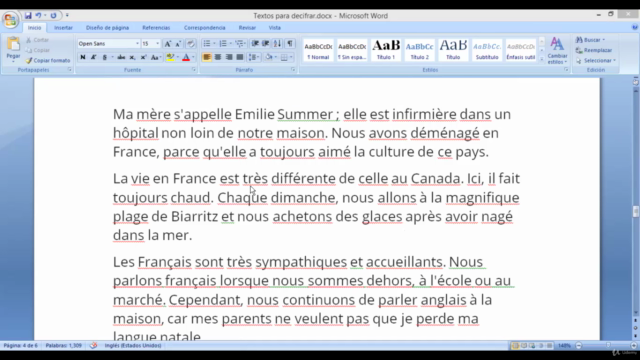
Task: Apply the Sin espaciado style
Action: (352, 50)
